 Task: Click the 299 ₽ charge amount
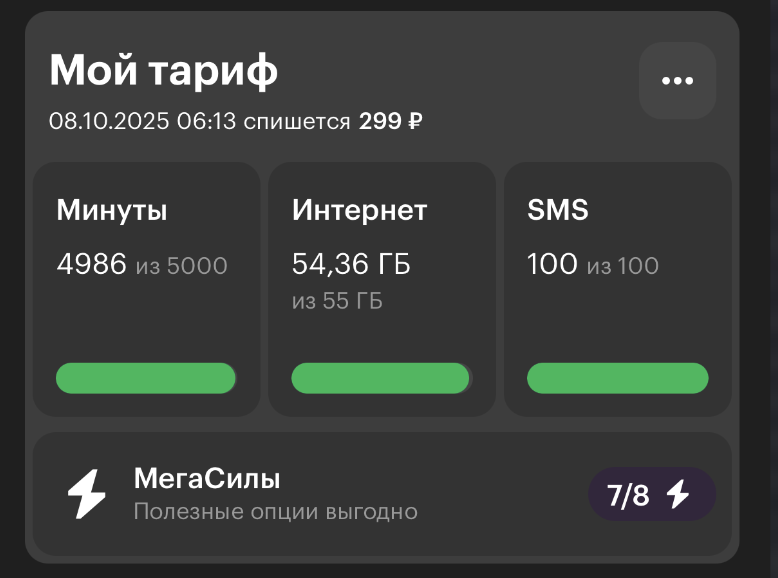click(390, 122)
